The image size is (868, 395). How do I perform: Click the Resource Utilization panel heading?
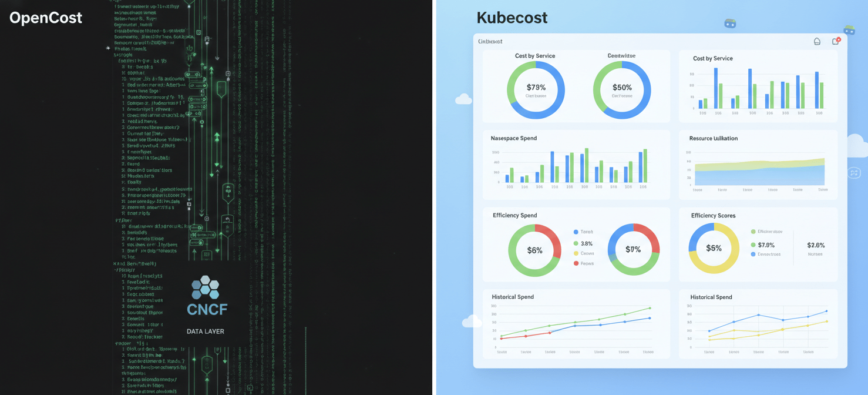pos(714,139)
